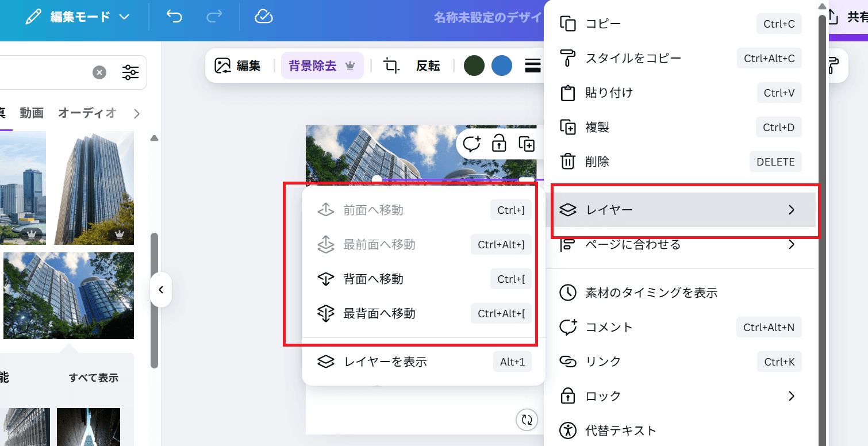
Task: Click the cloud save status icon
Action: click(x=263, y=17)
